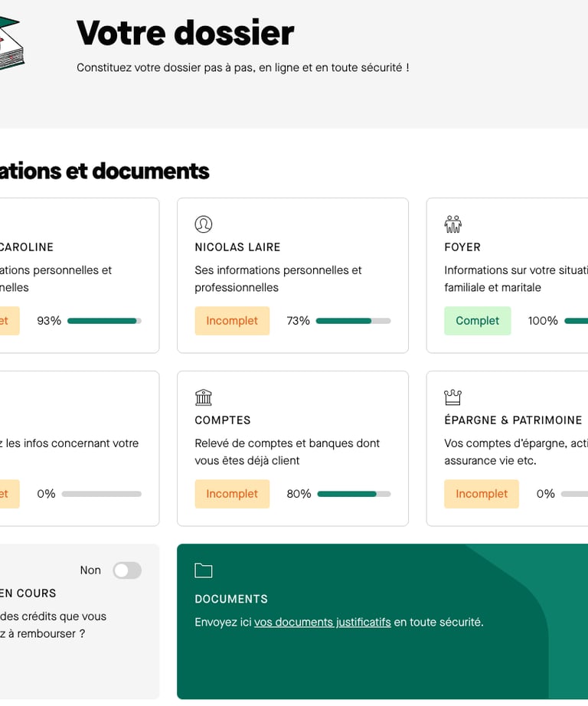
Task: Click the '73%' value on Nicolas Laire card
Action: pos(298,321)
